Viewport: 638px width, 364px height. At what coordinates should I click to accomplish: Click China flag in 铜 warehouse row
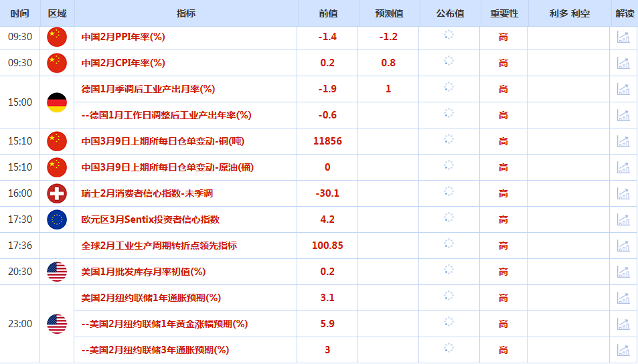pos(57,141)
